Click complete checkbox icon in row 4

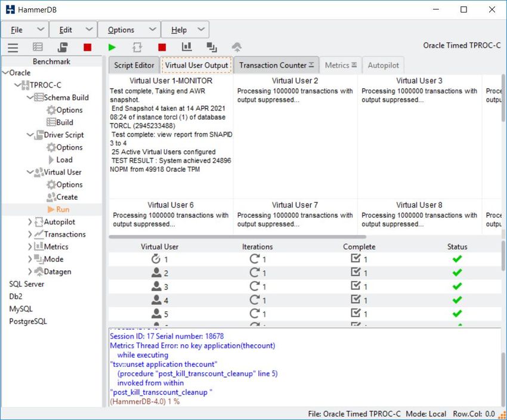[x=355, y=299]
